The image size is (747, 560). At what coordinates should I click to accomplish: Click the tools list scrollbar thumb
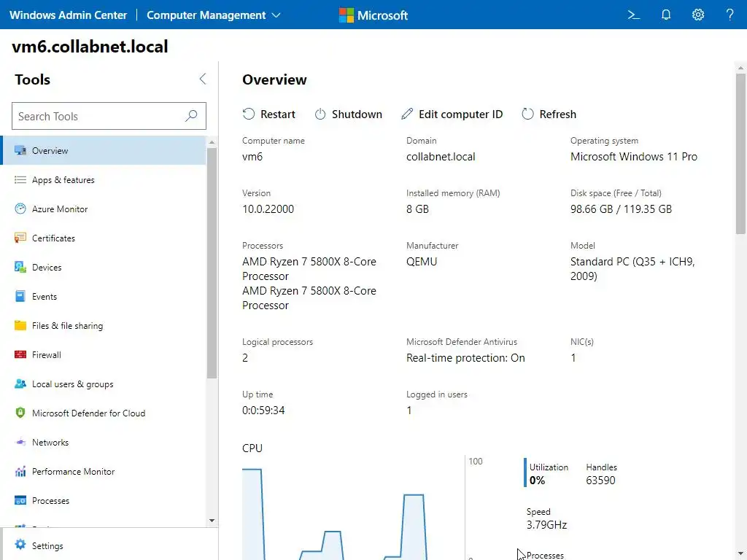212,262
